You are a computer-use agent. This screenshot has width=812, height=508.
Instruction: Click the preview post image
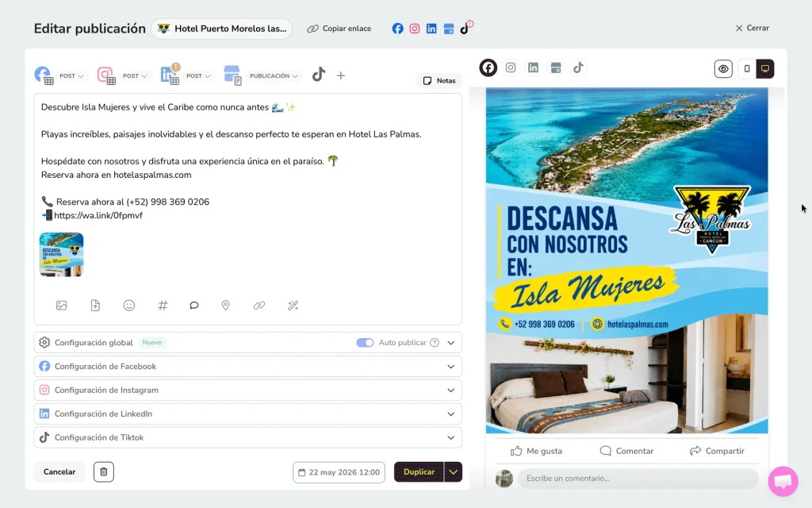(626, 260)
